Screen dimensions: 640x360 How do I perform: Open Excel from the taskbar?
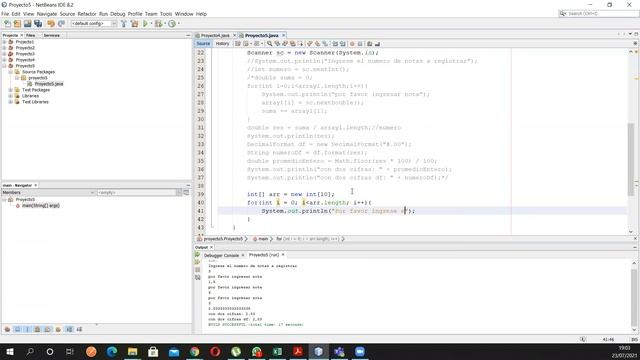tap(277, 351)
